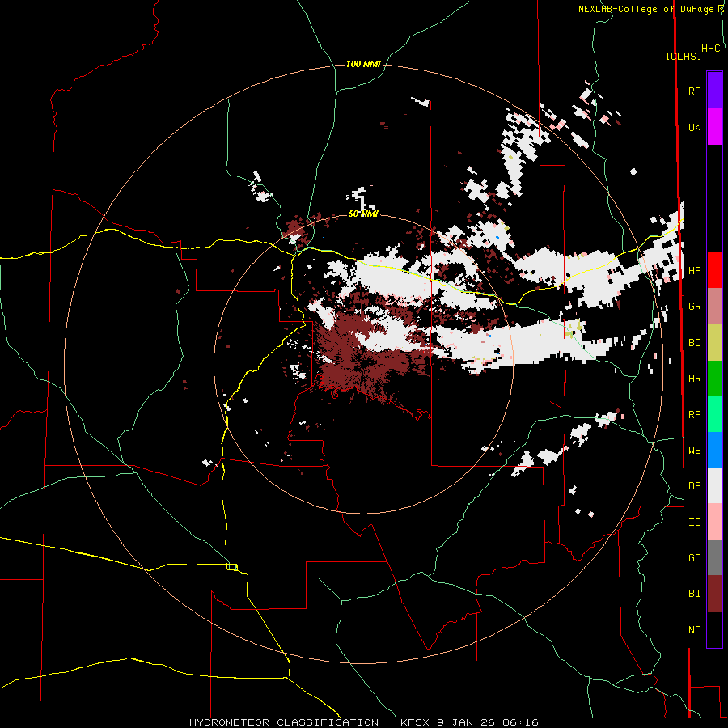Select the GC gray legend swatch
The image size is (728, 728).
[x=714, y=557]
